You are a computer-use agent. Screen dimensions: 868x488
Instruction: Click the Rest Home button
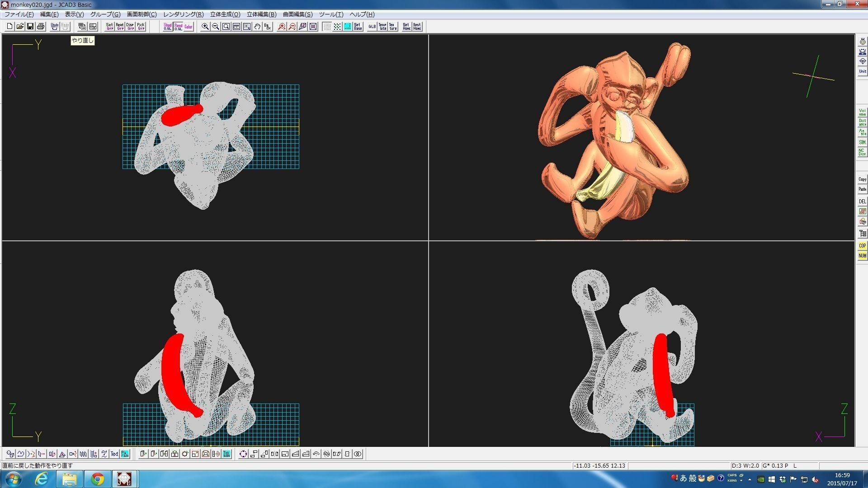pos(417,27)
